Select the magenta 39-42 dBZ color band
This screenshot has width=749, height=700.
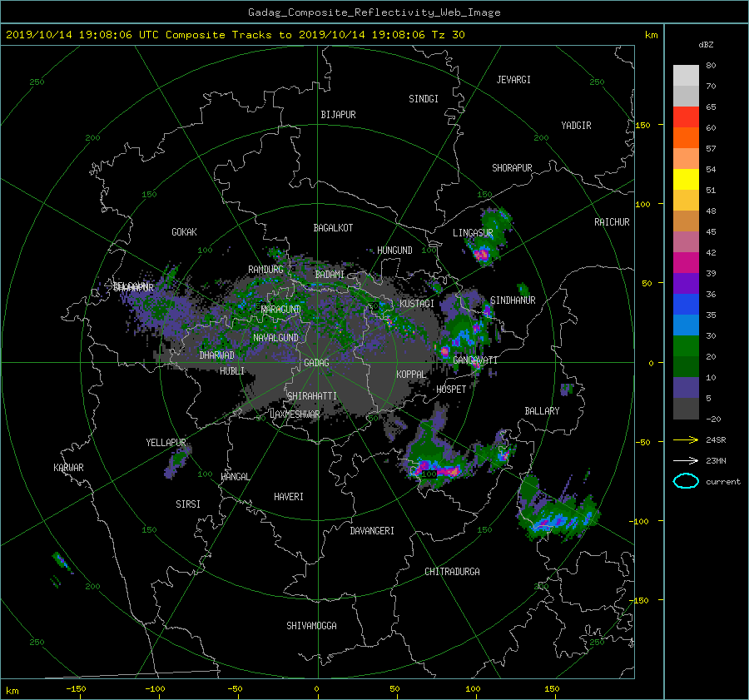pos(686,263)
